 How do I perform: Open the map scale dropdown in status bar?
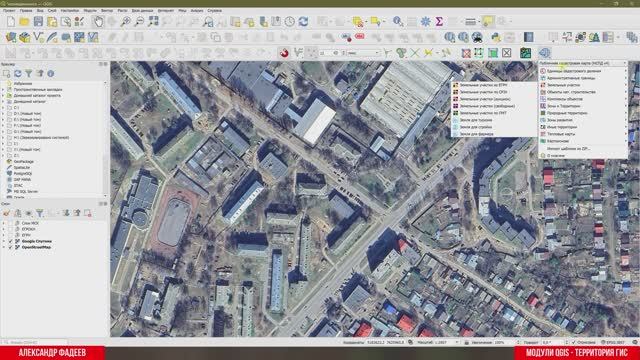click(x=456, y=342)
